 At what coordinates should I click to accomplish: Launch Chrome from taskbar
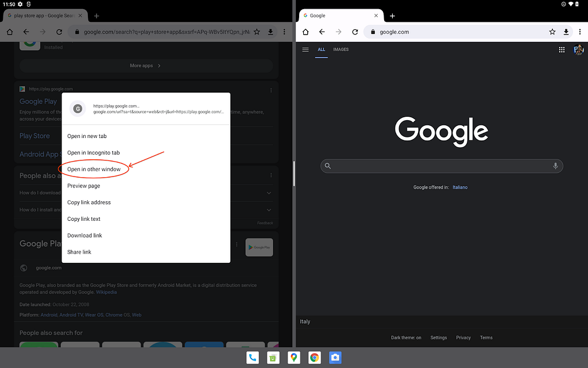coord(314,358)
